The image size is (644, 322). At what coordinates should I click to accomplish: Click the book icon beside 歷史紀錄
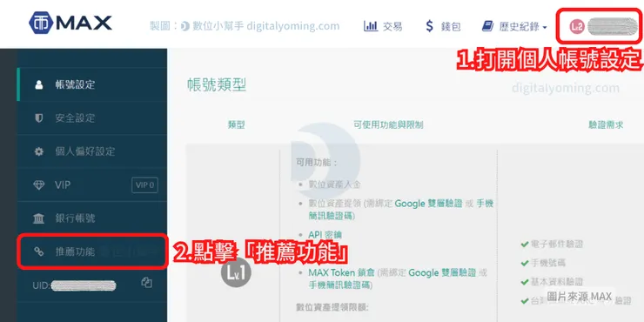click(488, 27)
